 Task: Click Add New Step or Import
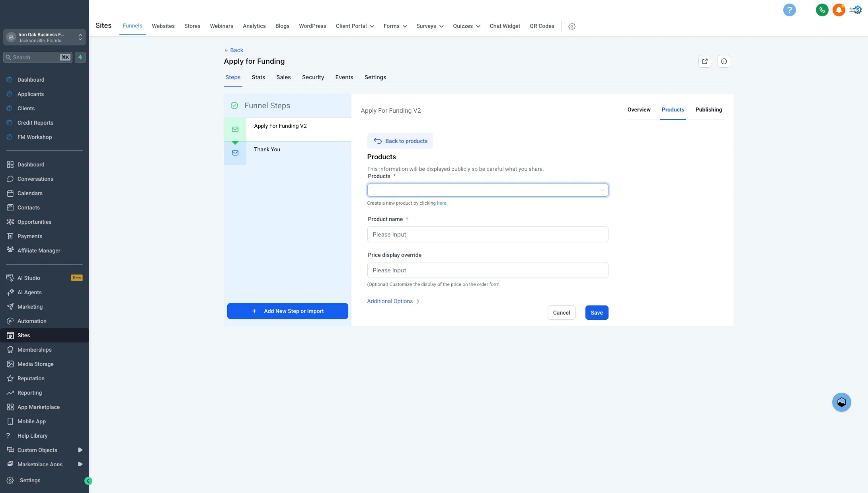pos(287,311)
